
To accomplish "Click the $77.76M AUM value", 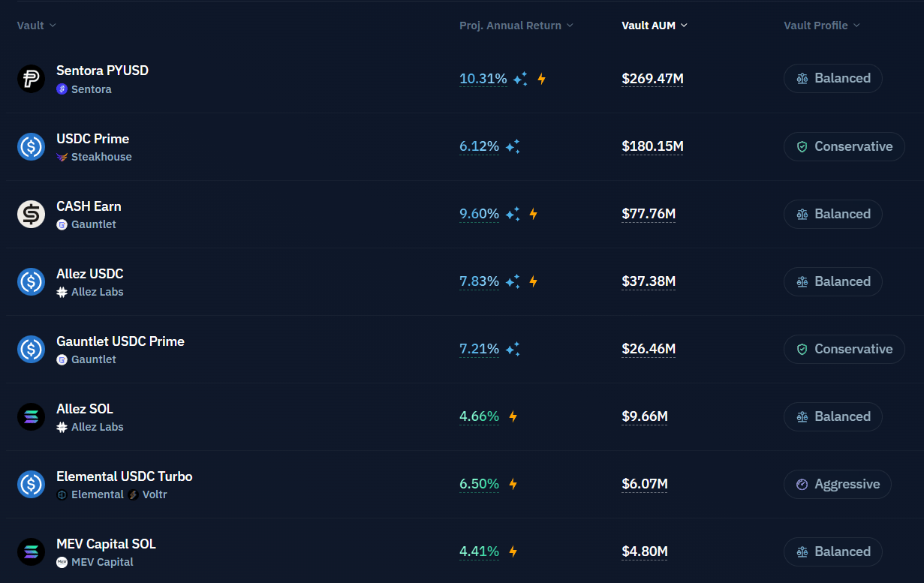I will (x=649, y=214).
